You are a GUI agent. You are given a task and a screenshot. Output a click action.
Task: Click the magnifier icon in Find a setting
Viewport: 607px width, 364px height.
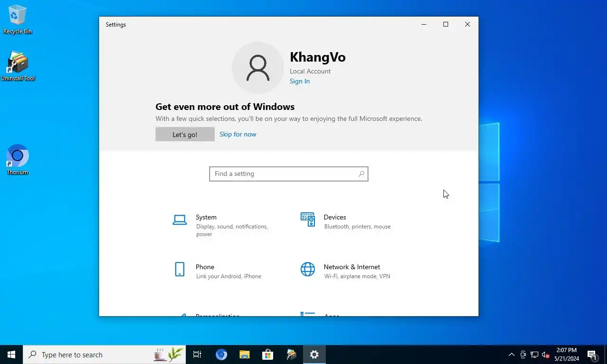361,174
